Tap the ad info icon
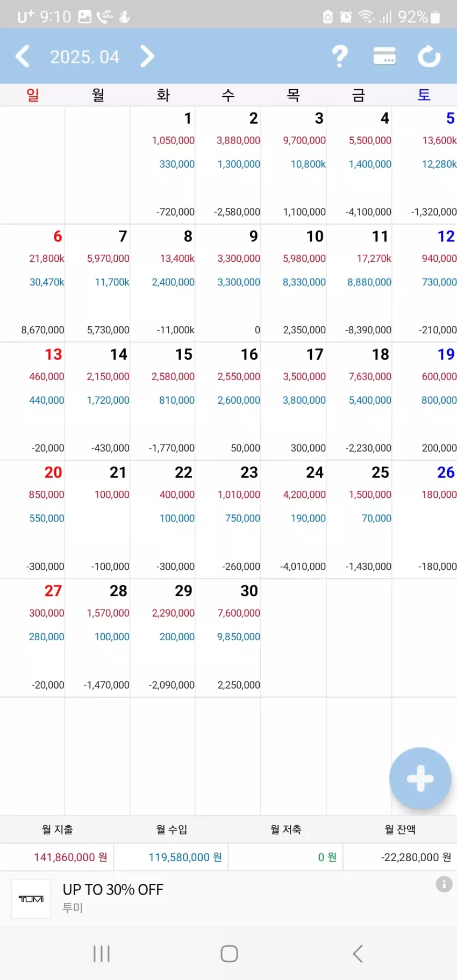Image resolution: width=457 pixels, height=980 pixels. click(x=444, y=884)
